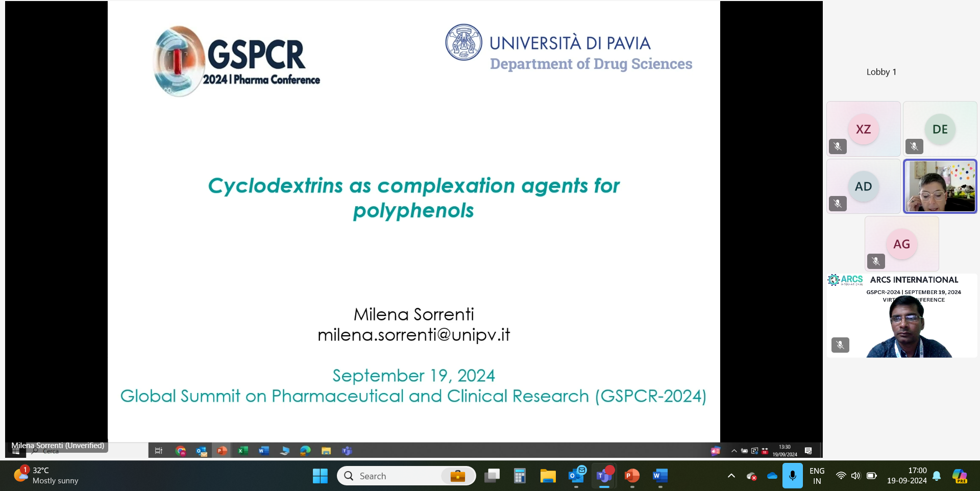Image resolution: width=980 pixels, height=491 pixels.
Task: Click the muted mic icon on XZ tile
Action: [838, 146]
